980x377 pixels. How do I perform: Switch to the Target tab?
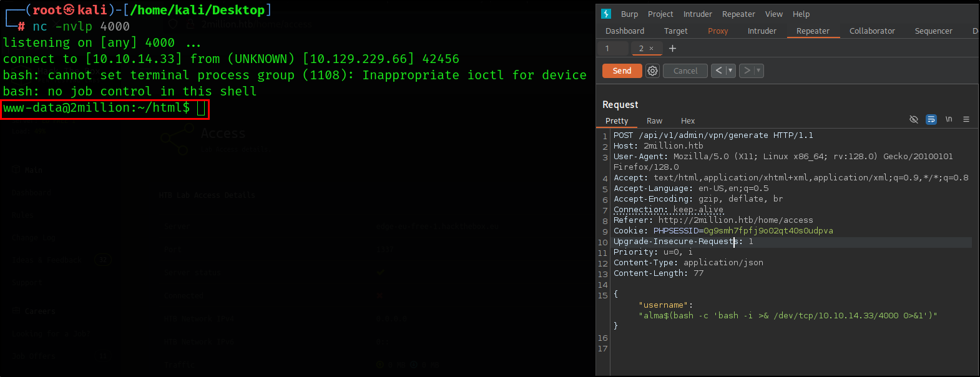coord(676,31)
